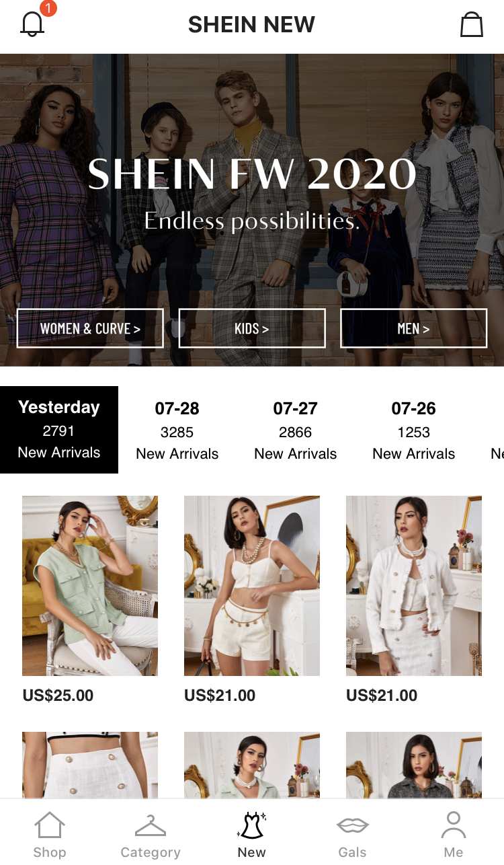The image size is (504, 865).
Task: Open the shopping bag icon
Action: (471, 24)
